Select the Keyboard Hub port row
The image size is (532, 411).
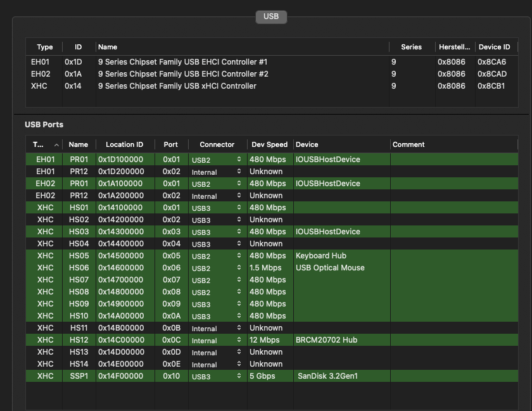tap(320, 256)
